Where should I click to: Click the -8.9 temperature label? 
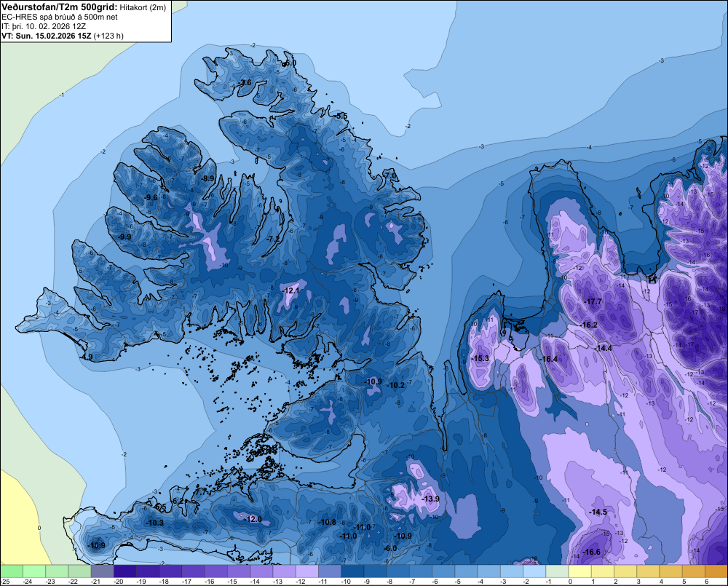pyautogui.click(x=207, y=178)
